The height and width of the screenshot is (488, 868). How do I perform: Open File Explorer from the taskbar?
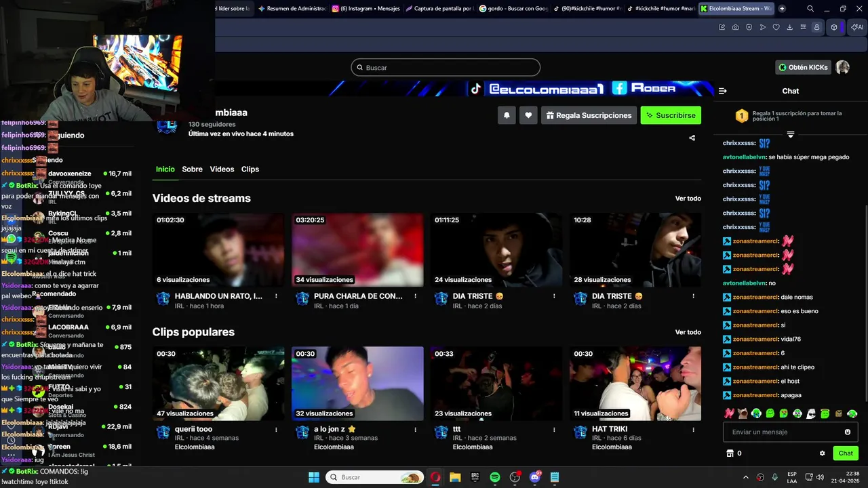[455, 477]
